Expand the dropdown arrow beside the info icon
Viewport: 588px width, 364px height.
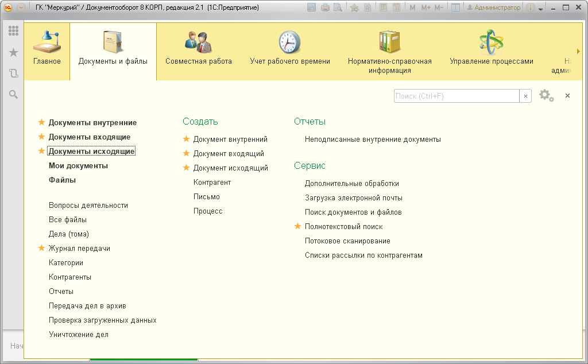tap(541, 8)
